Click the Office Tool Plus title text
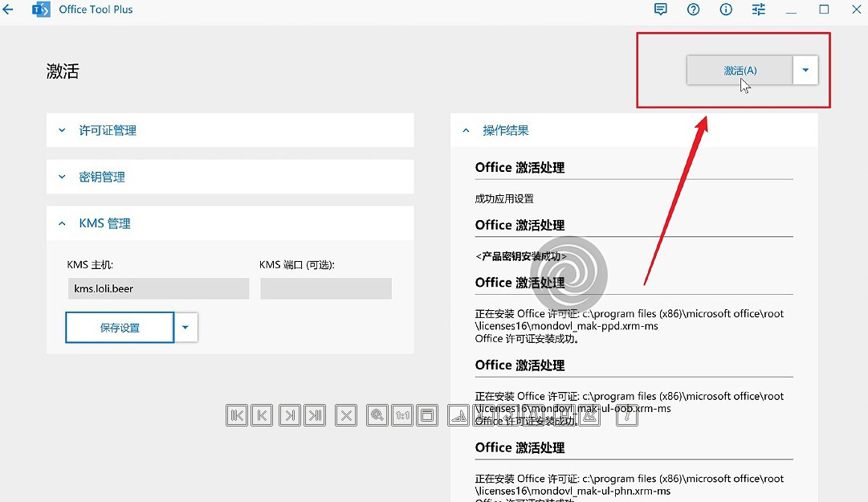The height and width of the screenshot is (502, 868). (96, 10)
